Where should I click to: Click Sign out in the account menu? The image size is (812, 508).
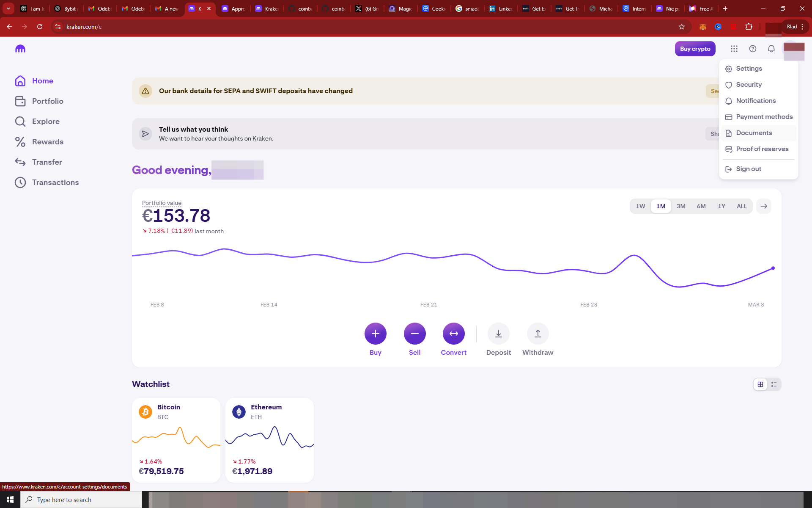pyautogui.click(x=759, y=169)
